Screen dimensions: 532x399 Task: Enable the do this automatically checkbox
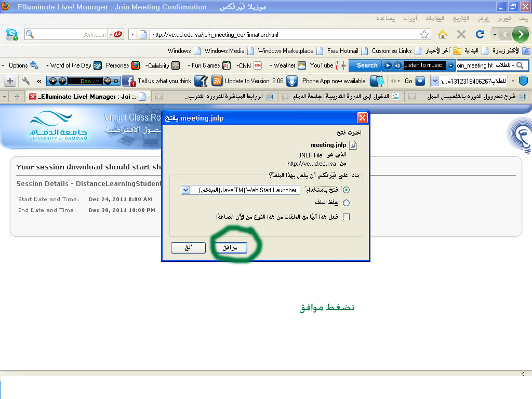click(346, 217)
